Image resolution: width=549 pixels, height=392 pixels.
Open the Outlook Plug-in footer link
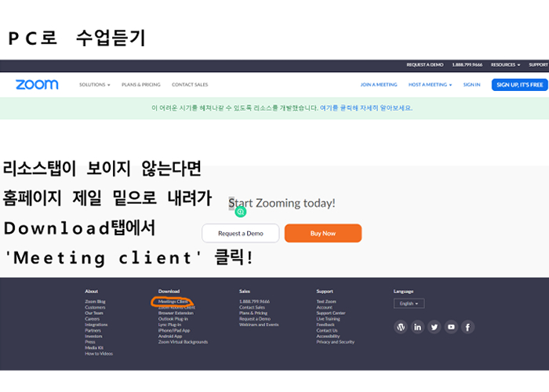tap(173, 319)
